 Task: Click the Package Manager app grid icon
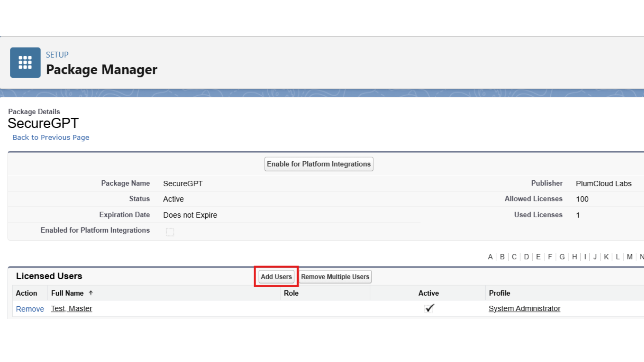point(25,63)
